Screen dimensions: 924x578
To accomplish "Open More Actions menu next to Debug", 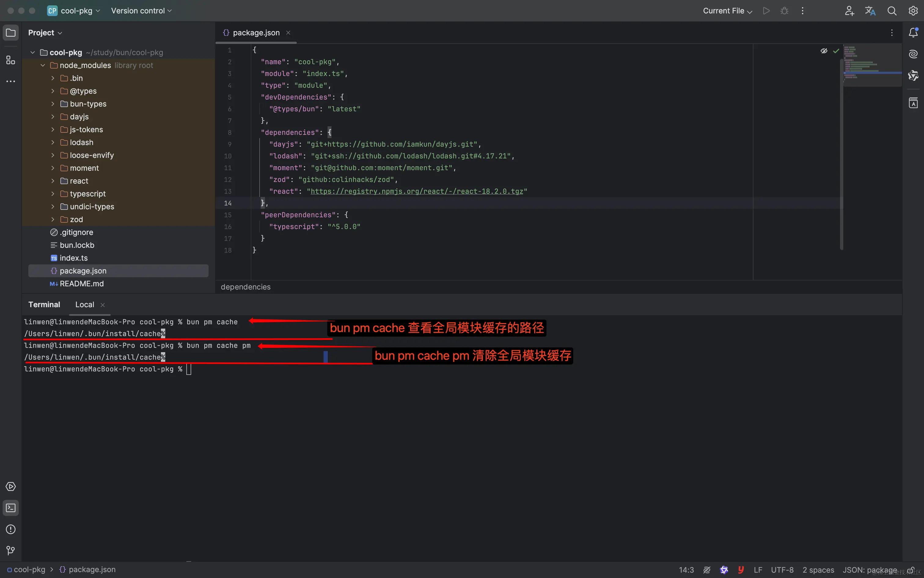I will 803,11.
